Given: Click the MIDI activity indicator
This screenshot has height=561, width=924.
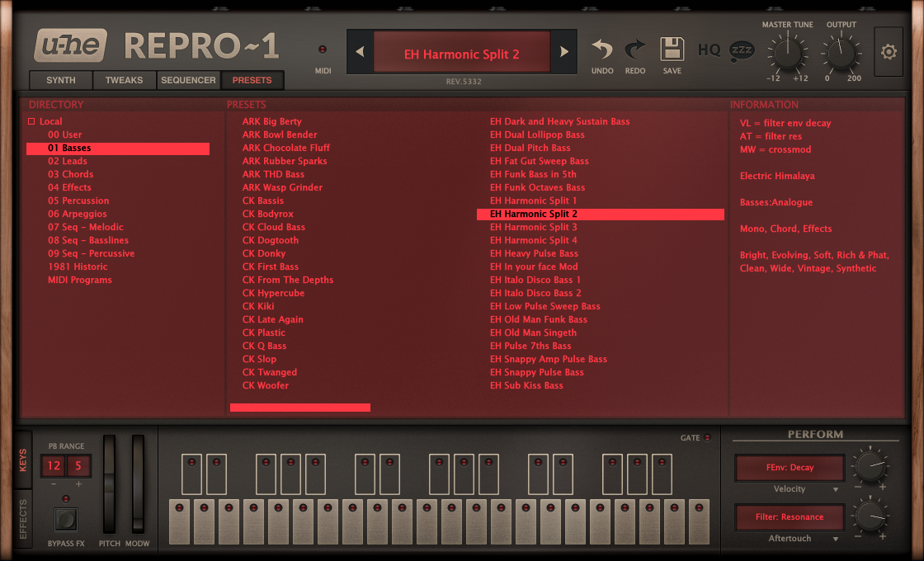Looking at the screenshot, I should tap(323, 49).
